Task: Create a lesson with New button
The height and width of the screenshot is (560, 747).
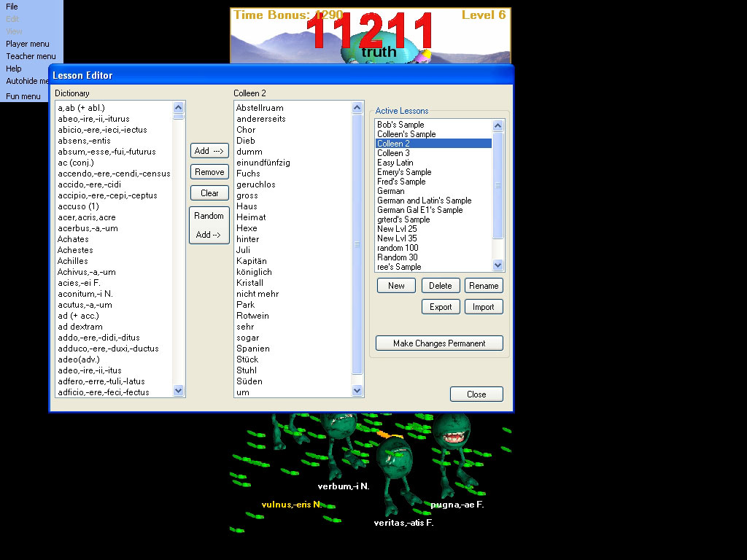Action: point(396,286)
